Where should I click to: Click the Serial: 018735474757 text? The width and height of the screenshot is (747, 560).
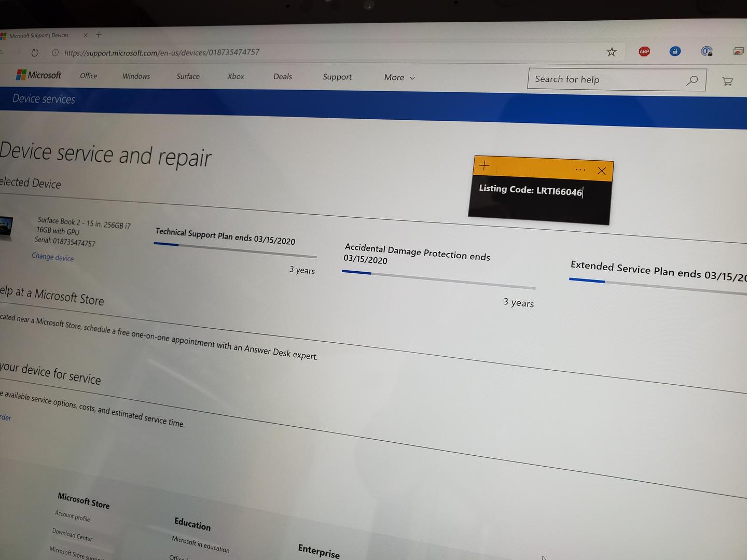[65, 241]
